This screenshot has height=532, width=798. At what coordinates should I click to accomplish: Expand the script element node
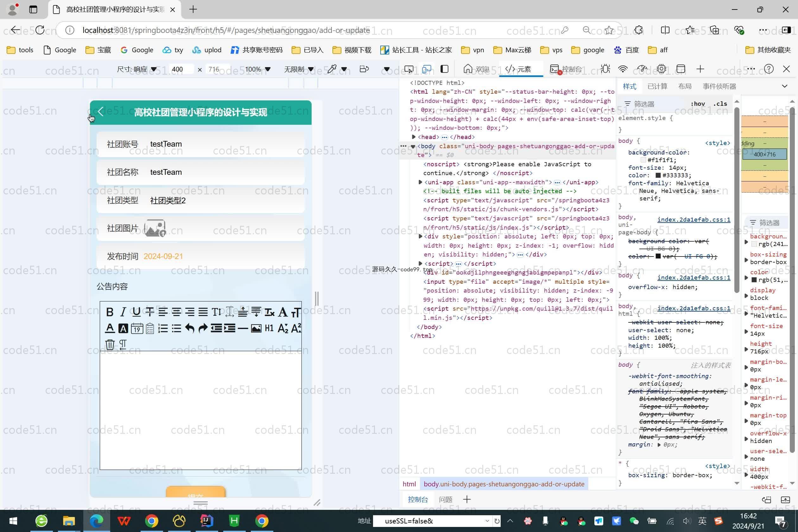click(x=420, y=263)
